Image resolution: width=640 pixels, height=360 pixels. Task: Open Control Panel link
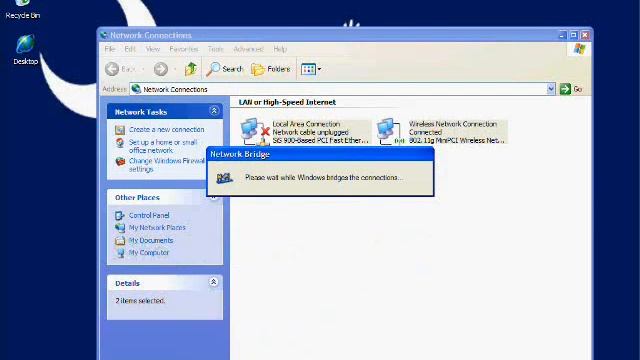[x=149, y=215]
